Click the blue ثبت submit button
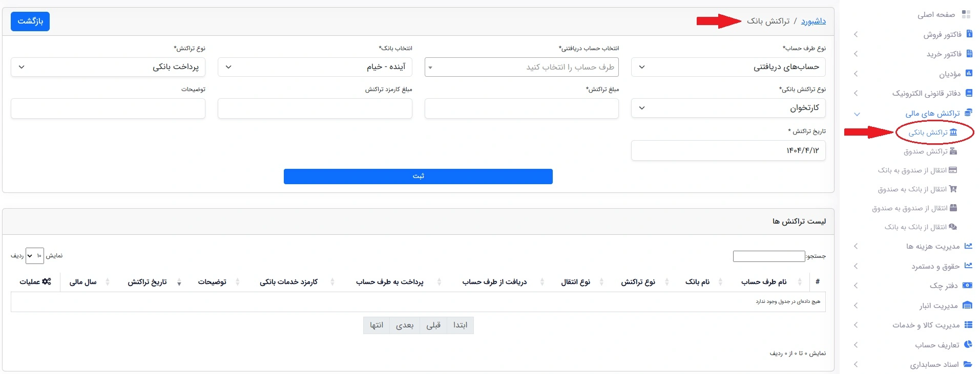Viewport: 980px width, 374px height. [418, 177]
